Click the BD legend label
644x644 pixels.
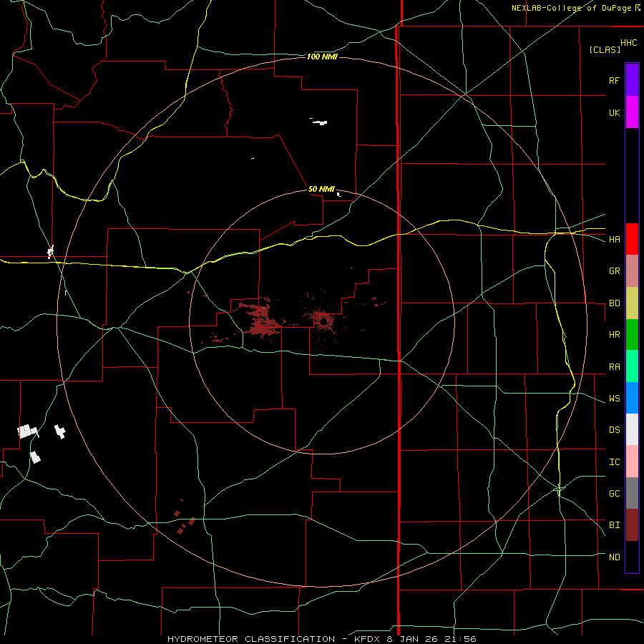pyautogui.click(x=614, y=303)
